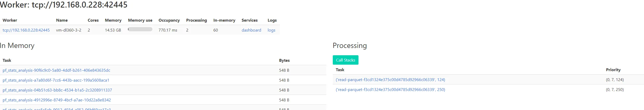The width and height of the screenshot is (644, 110).
Task: Select the pf_stats_analysis-a7a80d6f task link
Action: [56, 80]
